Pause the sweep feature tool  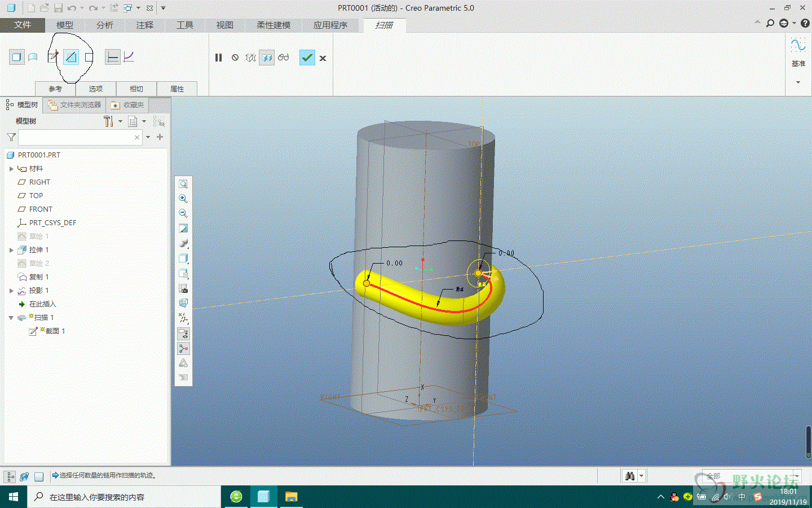click(x=219, y=58)
